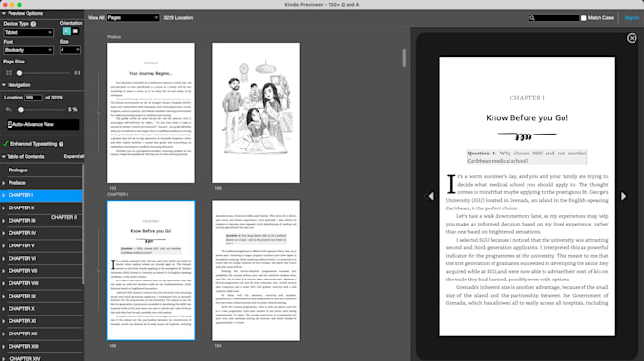Expand the CHAPTER I tree arrow

(x=4, y=195)
